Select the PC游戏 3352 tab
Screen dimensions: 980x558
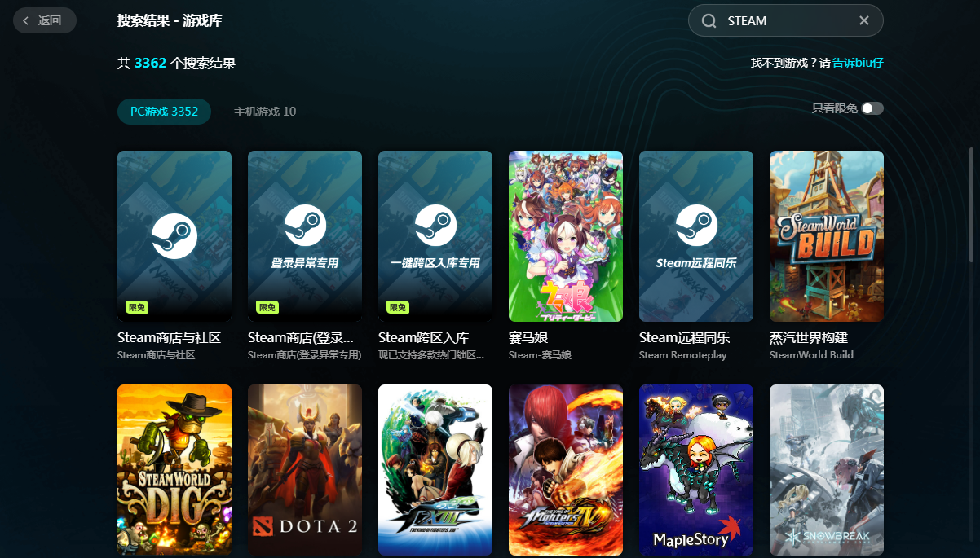coord(164,112)
